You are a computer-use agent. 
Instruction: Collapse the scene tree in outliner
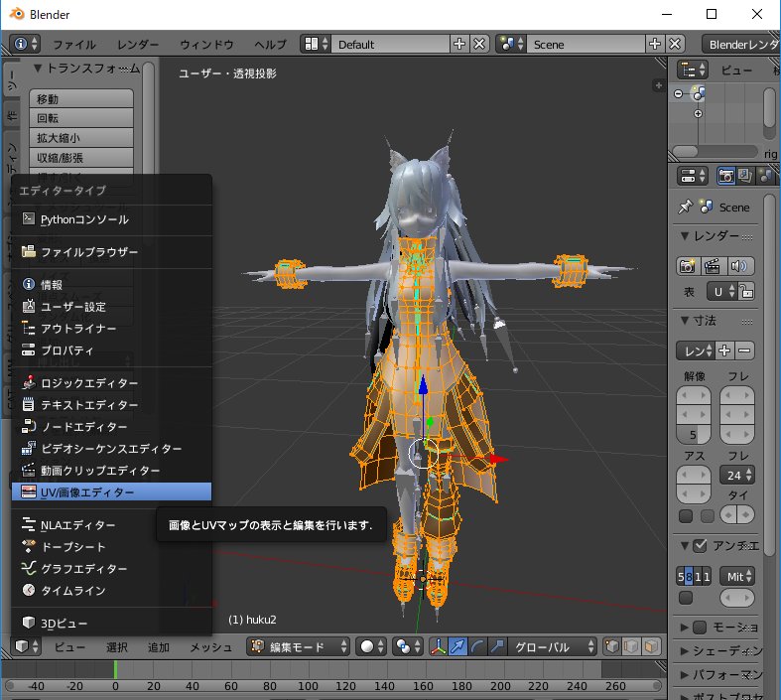pos(679,93)
